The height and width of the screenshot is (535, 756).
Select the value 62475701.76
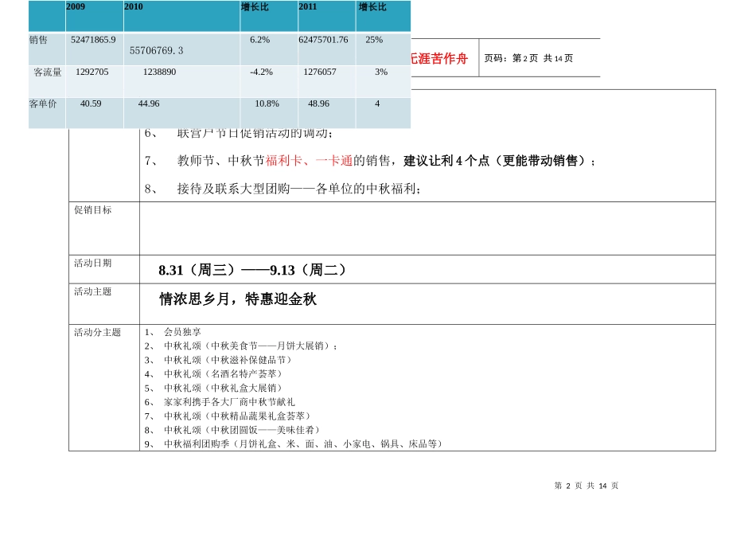click(x=323, y=40)
